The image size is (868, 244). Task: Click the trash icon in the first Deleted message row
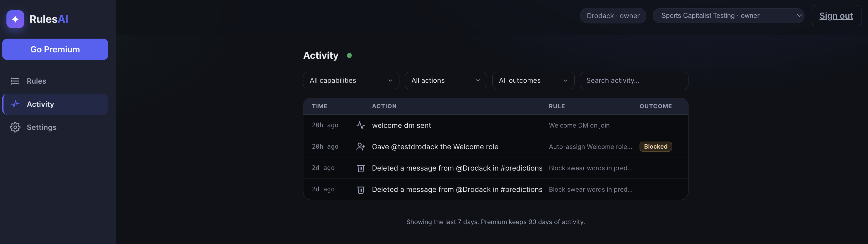(360, 168)
